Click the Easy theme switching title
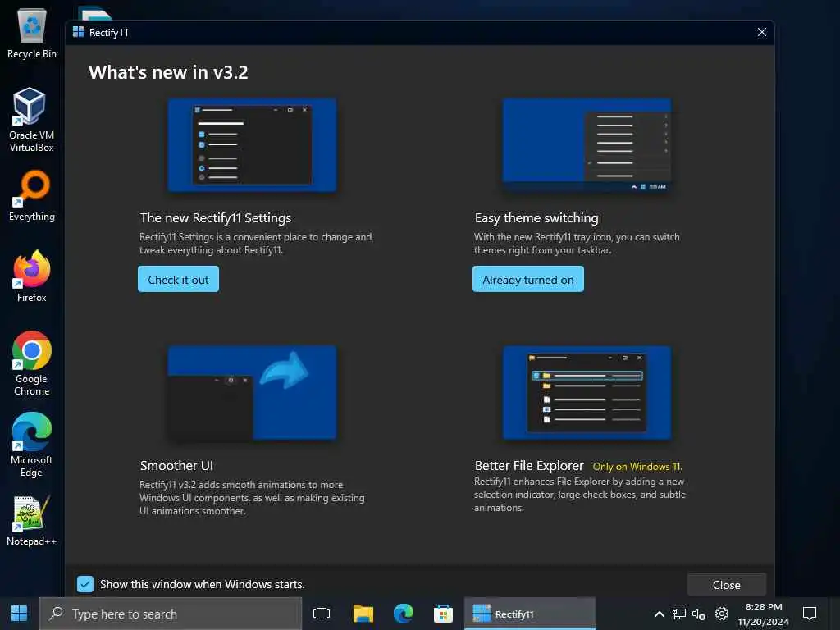This screenshot has width=840, height=630. pos(536,218)
